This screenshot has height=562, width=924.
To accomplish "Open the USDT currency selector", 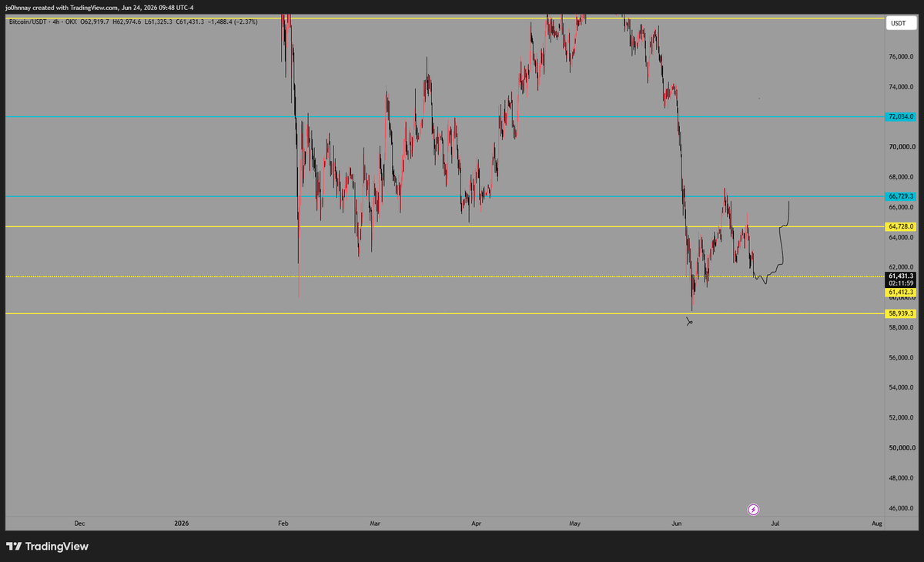I will click(x=899, y=24).
